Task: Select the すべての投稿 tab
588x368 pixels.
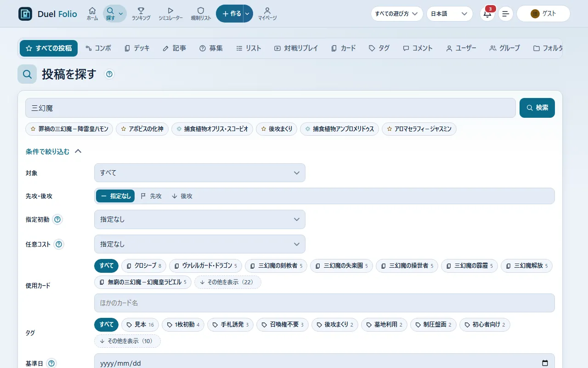Action: (49, 48)
